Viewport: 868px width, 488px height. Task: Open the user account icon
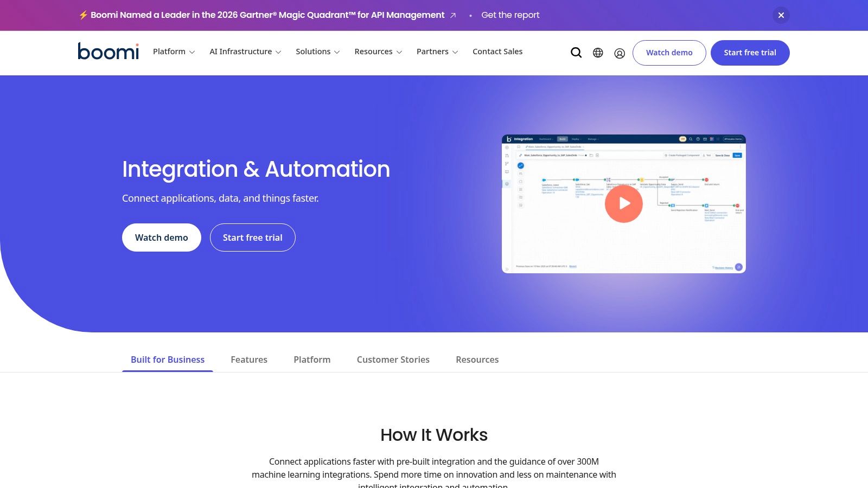tap(620, 53)
